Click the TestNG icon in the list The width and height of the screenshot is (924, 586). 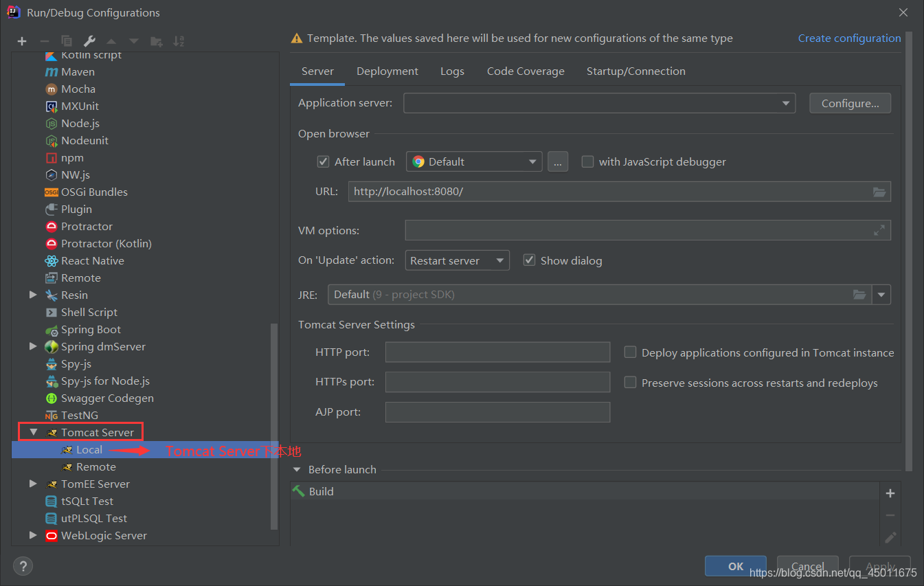coord(51,415)
